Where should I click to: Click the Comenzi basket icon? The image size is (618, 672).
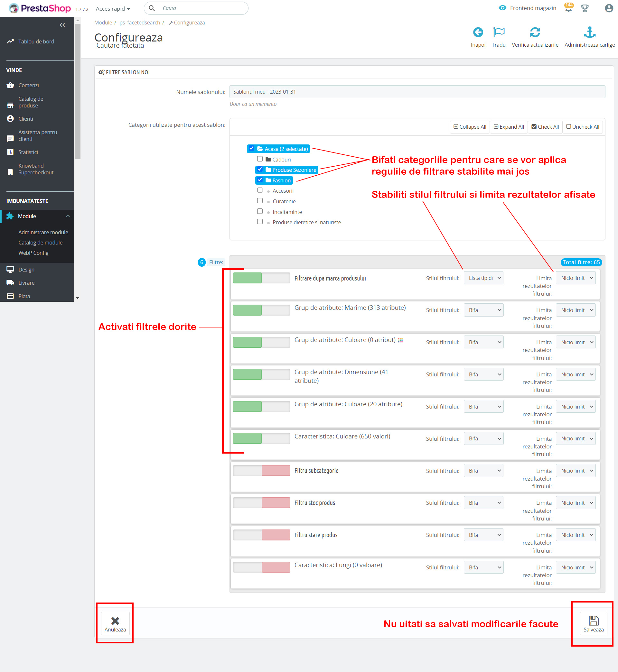click(x=10, y=85)
